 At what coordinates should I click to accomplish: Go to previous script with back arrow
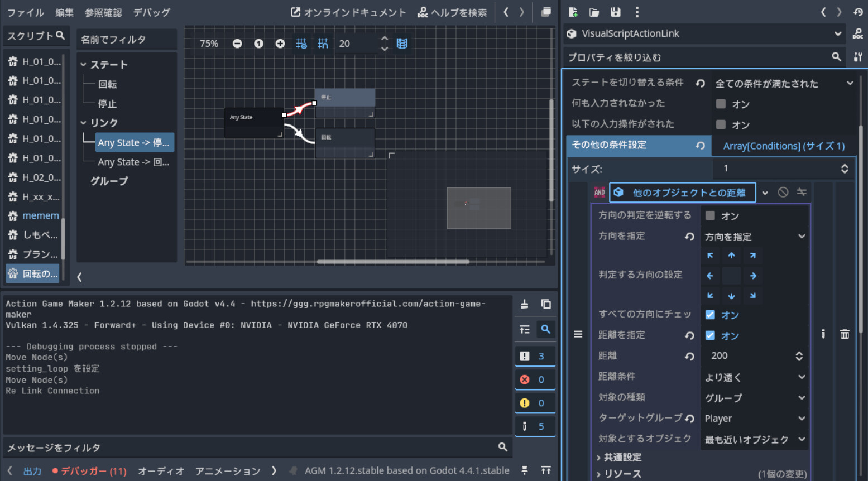pyautogui.click(x=506, y=12)
